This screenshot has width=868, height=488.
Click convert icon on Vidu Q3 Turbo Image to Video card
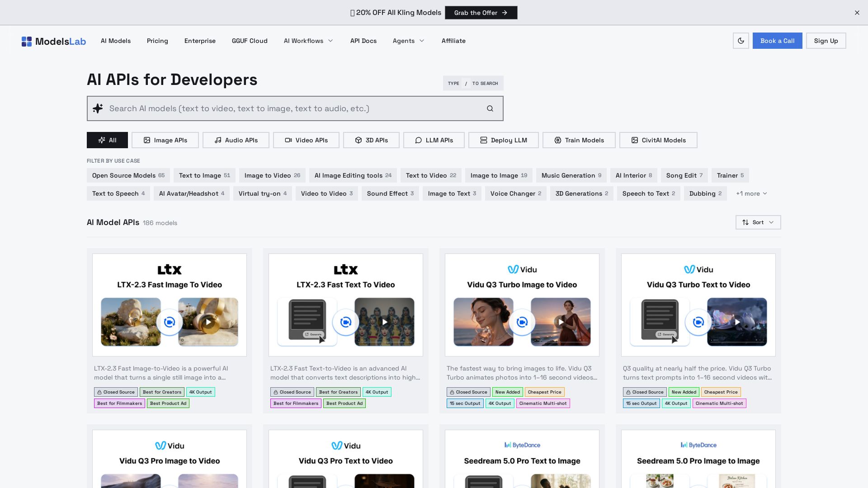point(522,322)
